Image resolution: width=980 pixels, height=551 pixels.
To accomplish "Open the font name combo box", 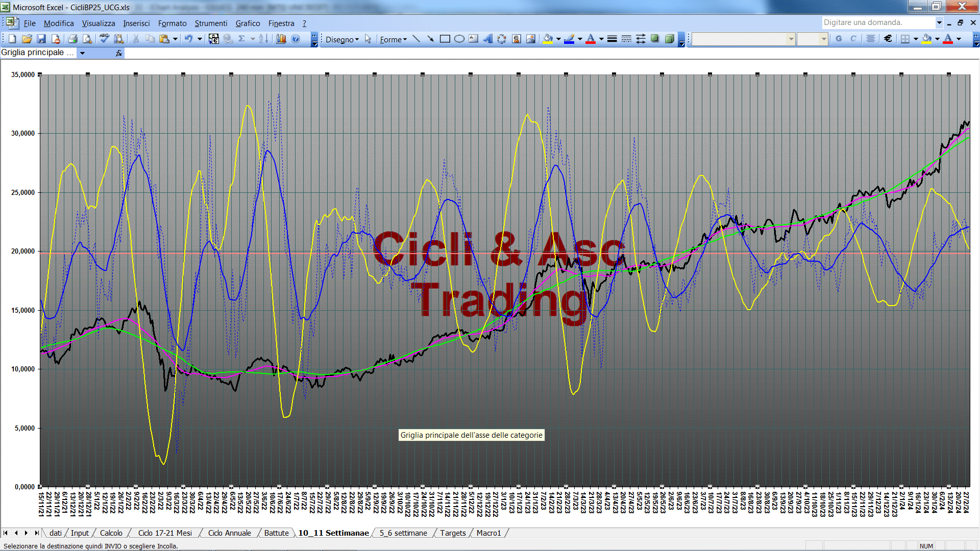I will pyautogui.click(x=744, y=39).
